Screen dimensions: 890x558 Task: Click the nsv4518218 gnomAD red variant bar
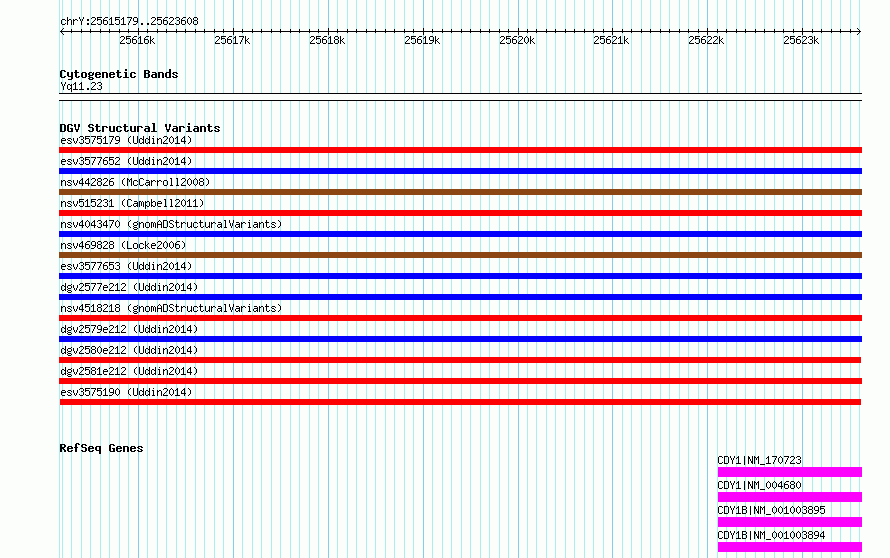tap(460, 318)
